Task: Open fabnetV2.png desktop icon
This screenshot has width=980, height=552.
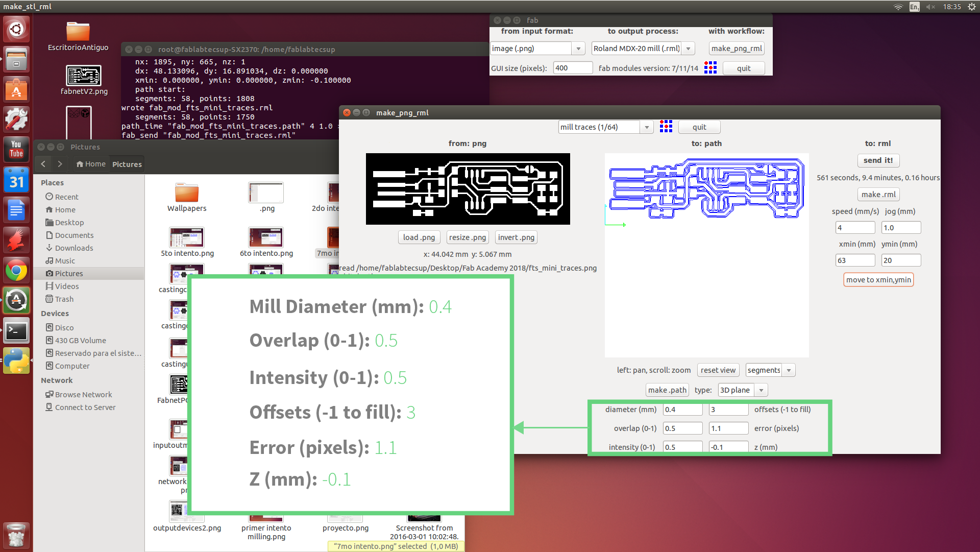Action: [x=84, y=77]
